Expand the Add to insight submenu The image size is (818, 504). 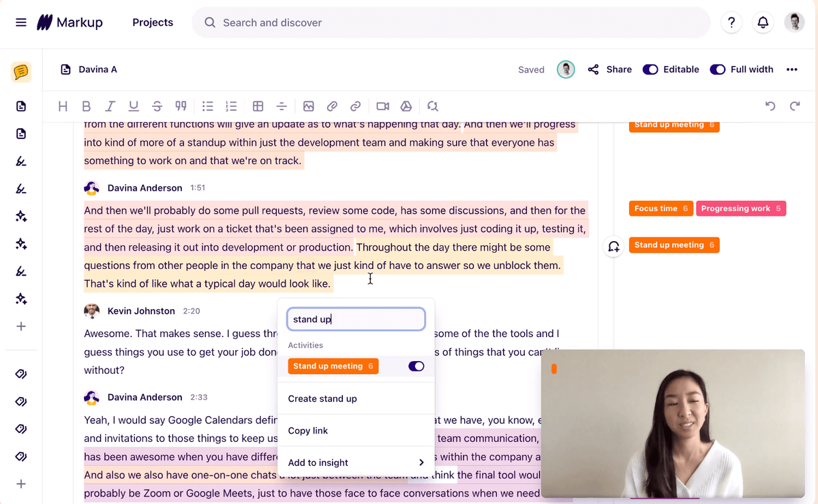[x=355, y=462]
